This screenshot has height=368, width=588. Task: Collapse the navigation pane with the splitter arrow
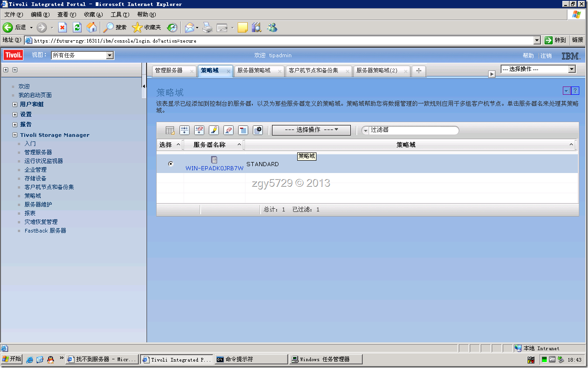click(x=144, y=86)
